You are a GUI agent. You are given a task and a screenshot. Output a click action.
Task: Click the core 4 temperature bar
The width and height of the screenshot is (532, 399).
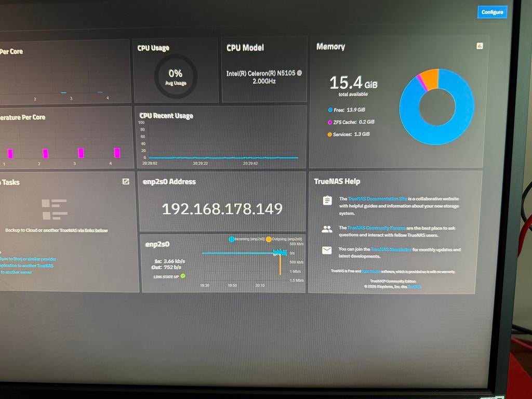(x=117, y=153)
